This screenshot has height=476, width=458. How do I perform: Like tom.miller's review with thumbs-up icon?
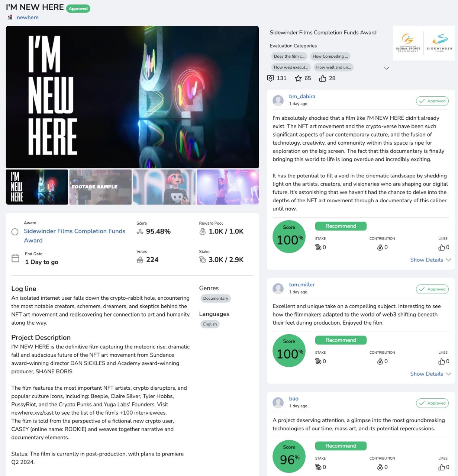coord(441,361)
